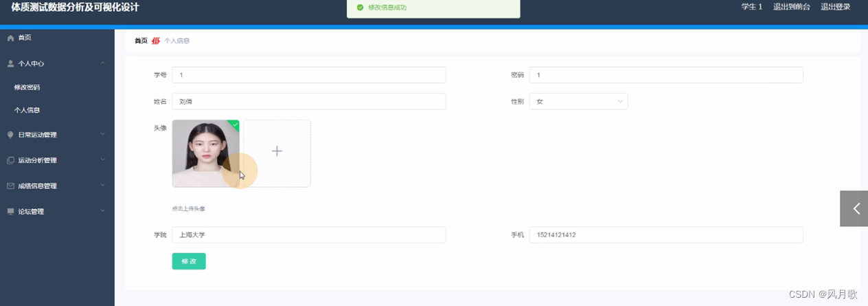Screen dimensions: 868x306
Task: Expand the 成绩信息管理 menu chevron
Action: 102,185
